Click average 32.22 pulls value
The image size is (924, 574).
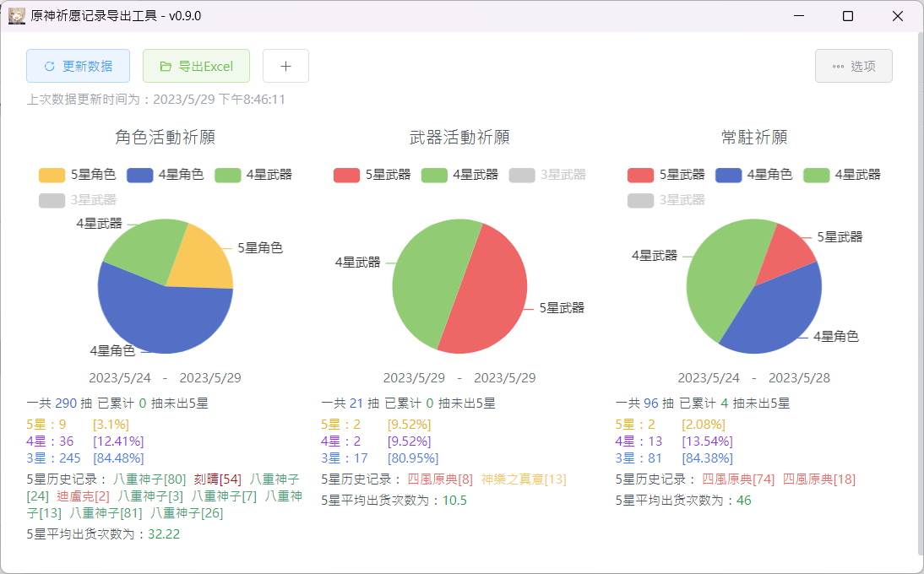(x=164, y=534)
